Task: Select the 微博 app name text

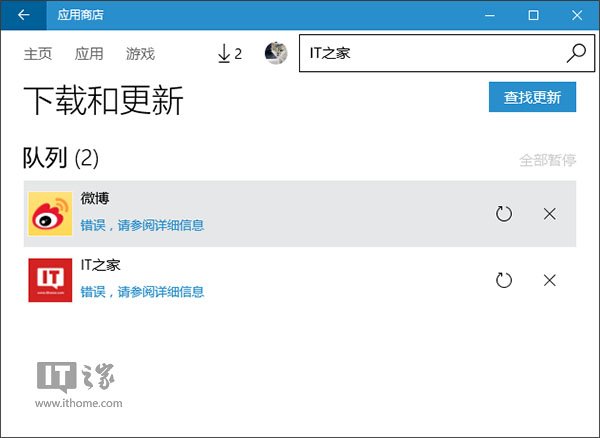Action: click(x=95, y=198)
